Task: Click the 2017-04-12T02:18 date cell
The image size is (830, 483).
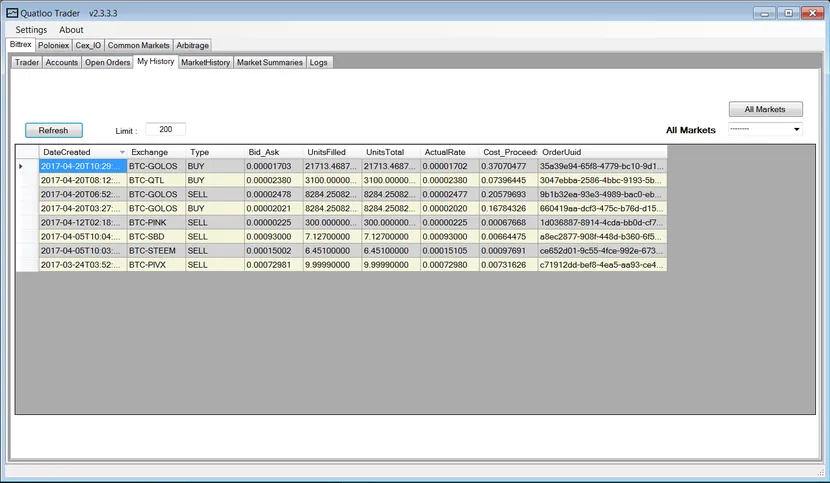Action: (x=83, y=223)
